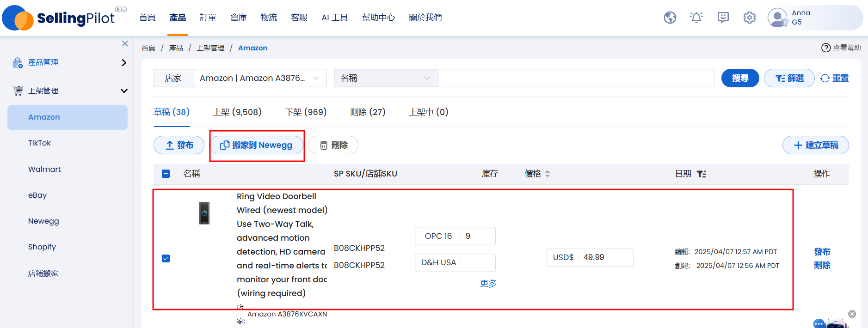Switch to the 刪除 (27) tab
The height and width of the screenshot is (328, 868).
[368, 112]
